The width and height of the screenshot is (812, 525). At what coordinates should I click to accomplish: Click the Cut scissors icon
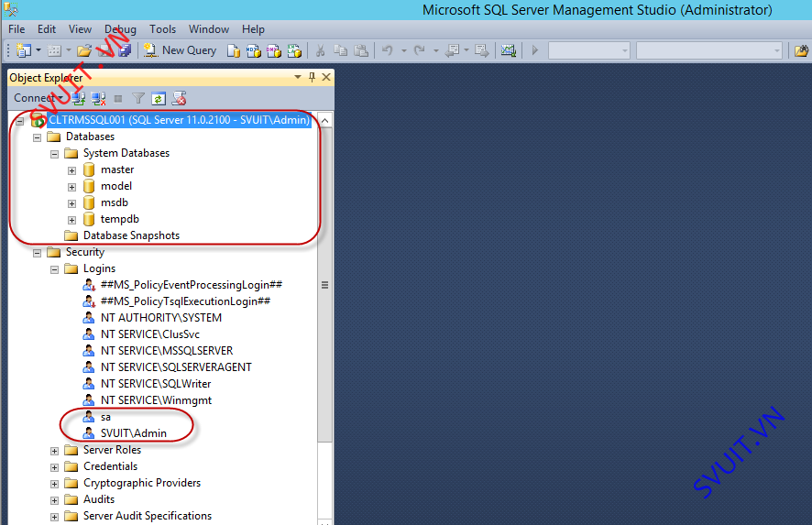point(320,50)
